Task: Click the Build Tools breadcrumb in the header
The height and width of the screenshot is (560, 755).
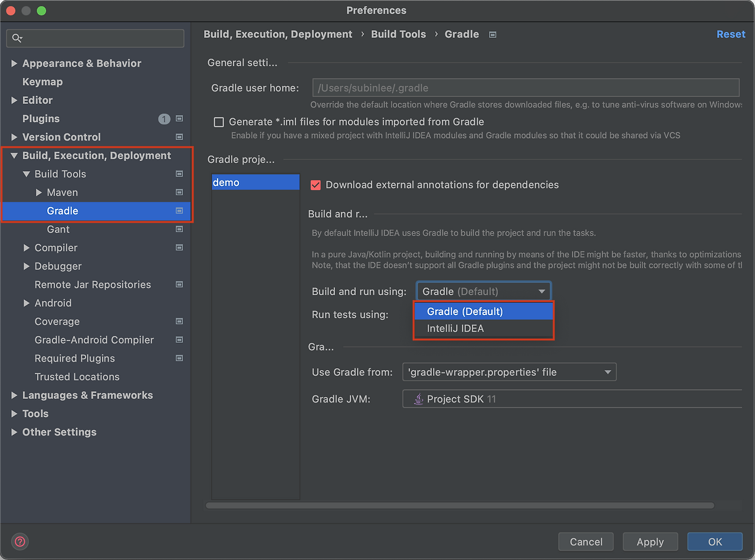Action: [x=398, y=34]
